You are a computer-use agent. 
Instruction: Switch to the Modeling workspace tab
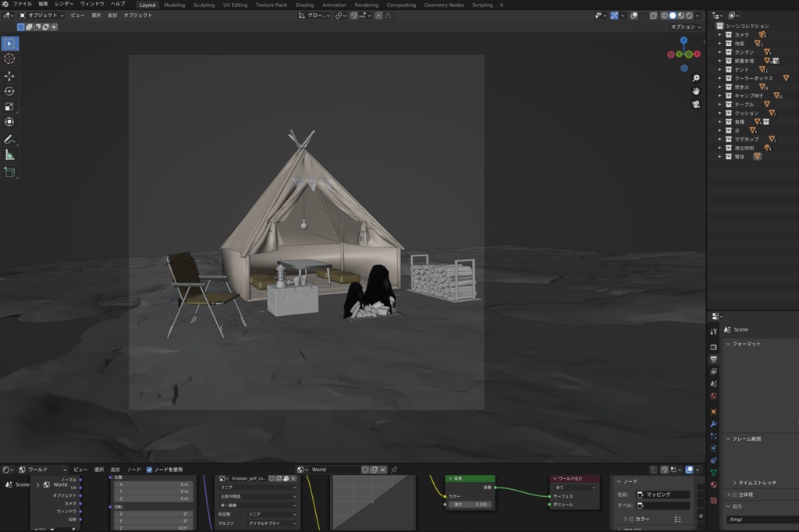pos(174,5)
